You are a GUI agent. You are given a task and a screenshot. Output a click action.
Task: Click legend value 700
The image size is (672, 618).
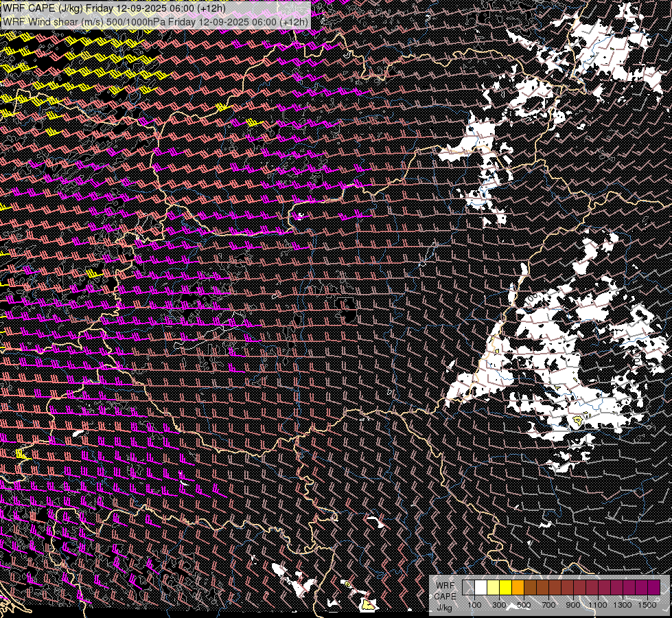(548, 605)
